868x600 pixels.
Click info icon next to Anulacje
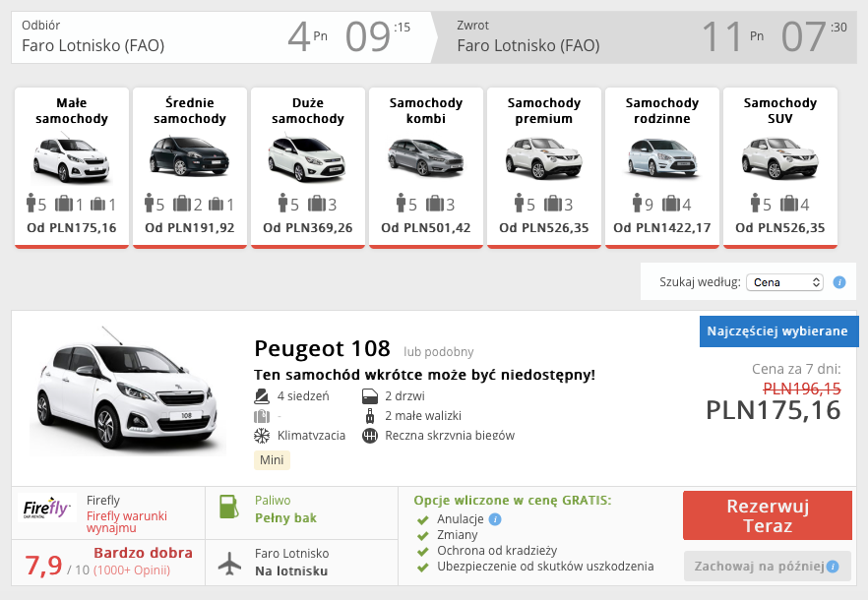click(x=495, y=519)
